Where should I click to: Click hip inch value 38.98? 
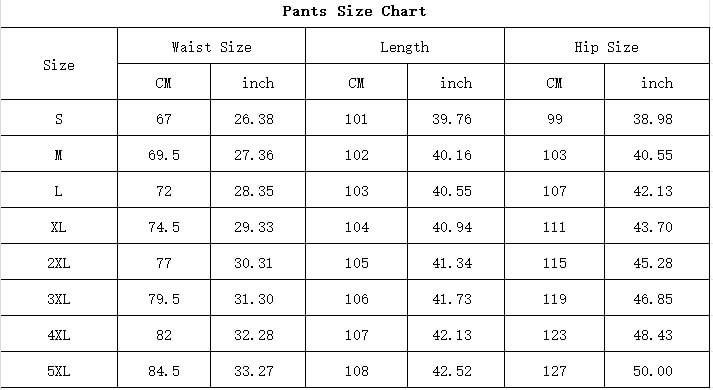653,119
